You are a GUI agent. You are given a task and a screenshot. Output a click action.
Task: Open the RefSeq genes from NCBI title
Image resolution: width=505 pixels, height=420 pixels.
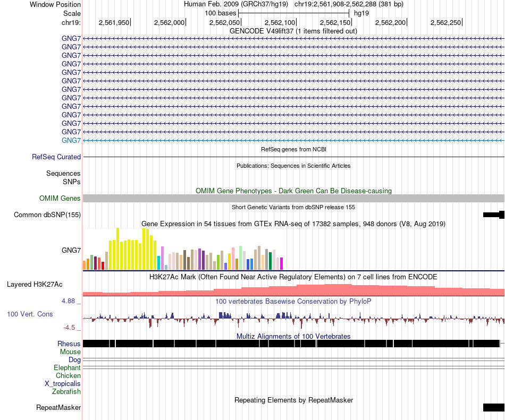[293, 149]
